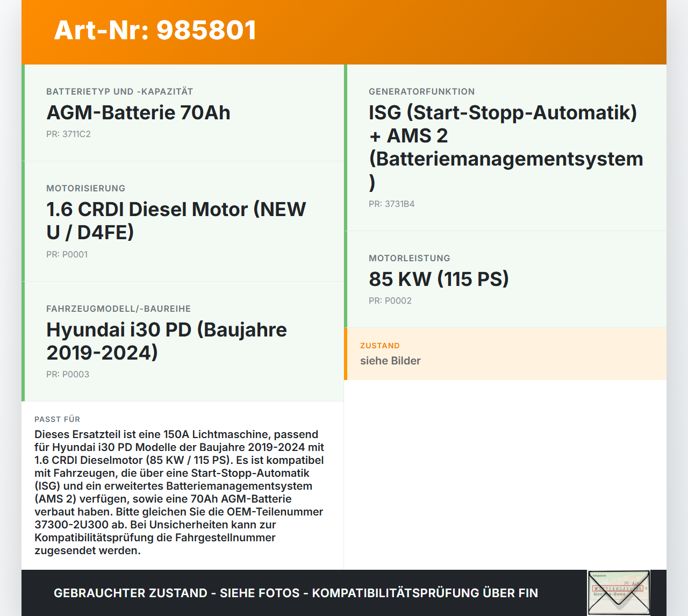Select the AGM-Batterie 70Ah title
Viewport: 688px width, 616px height.
(138, 113)
